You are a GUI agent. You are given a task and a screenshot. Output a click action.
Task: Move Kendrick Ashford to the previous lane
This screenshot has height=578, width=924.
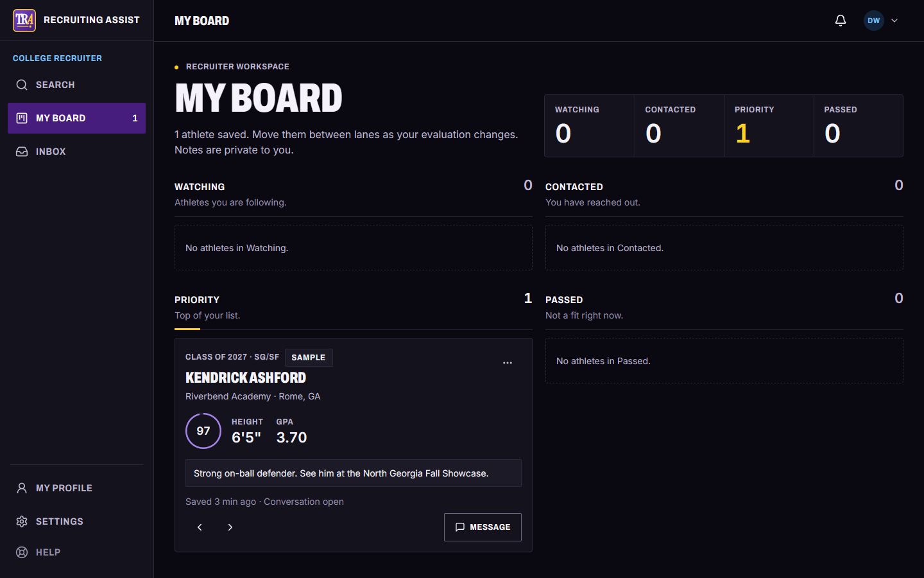[200, 527]
